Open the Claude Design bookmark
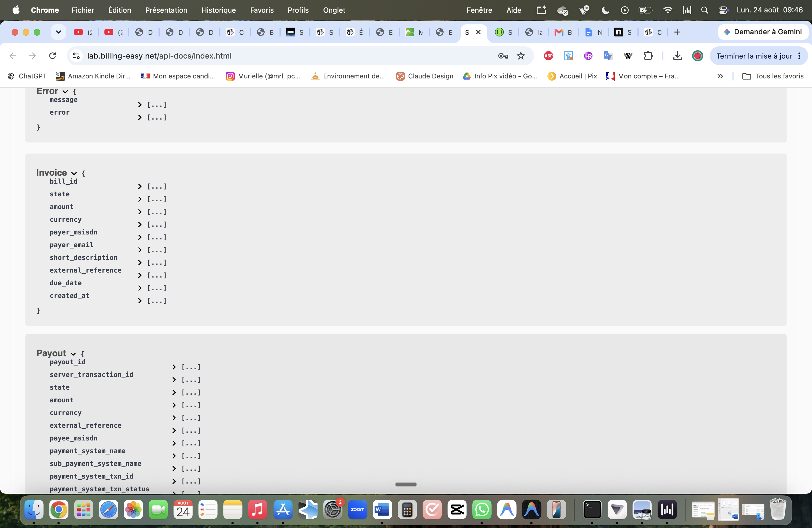The height and width of the screenshot is (528, 812). 425,76
